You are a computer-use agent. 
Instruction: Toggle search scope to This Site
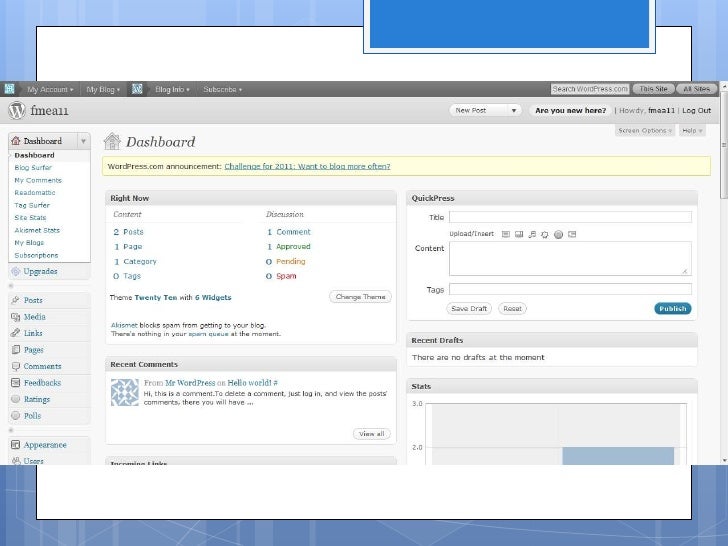pos(653,89)
